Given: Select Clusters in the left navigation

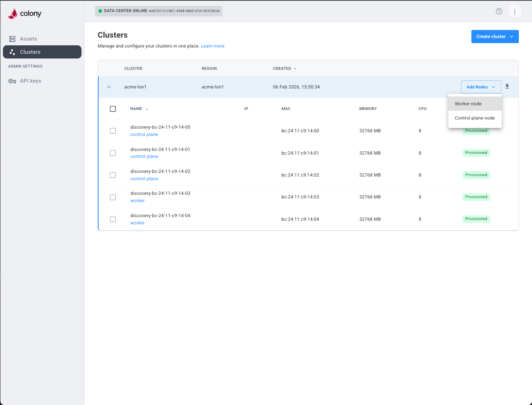Looking at the screenshot, I should tap(30, 52).
